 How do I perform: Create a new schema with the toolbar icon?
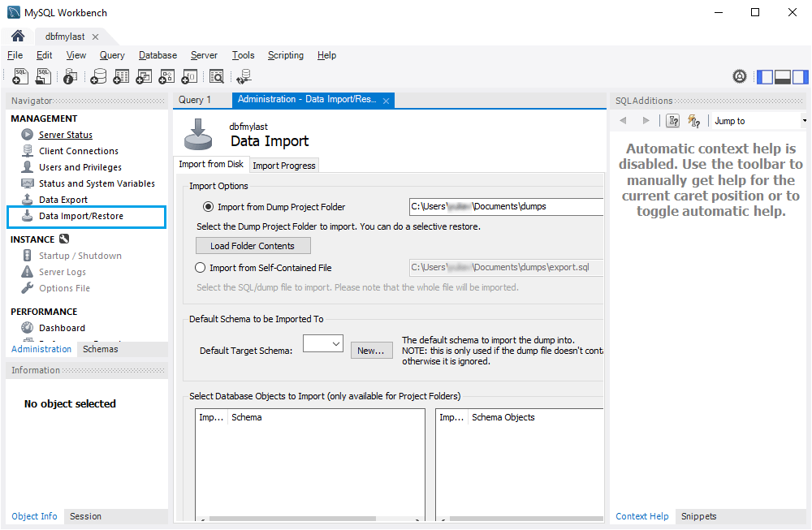tap(98, 75)
